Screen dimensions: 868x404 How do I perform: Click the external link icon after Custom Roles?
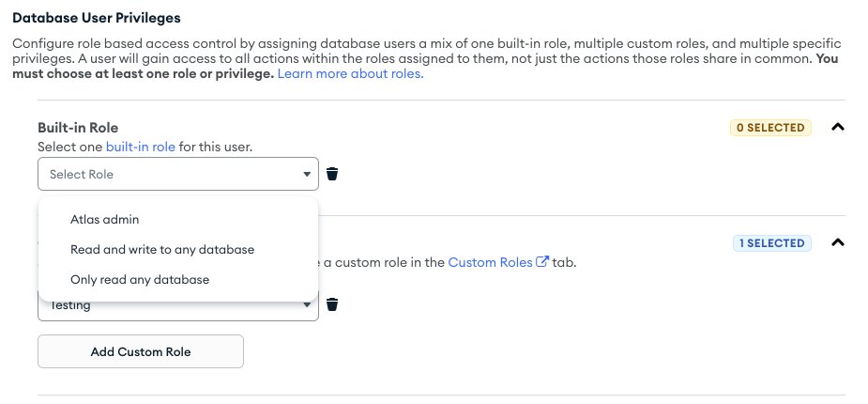click(541, 262)
